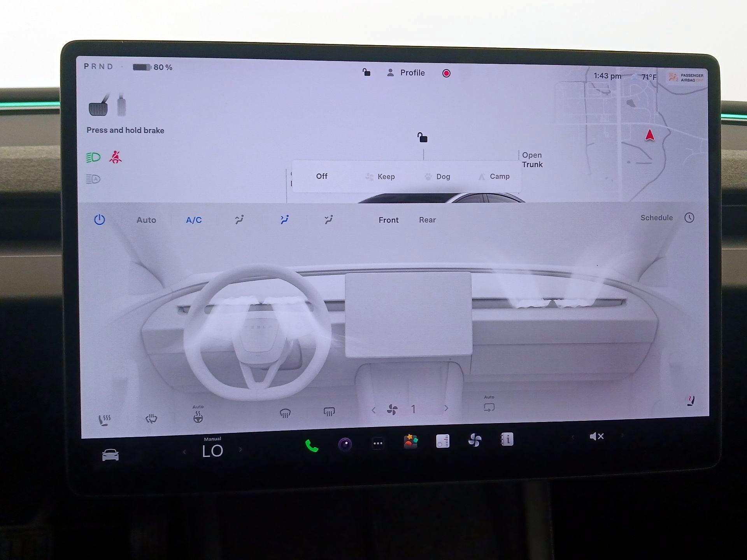
Task: Switch to the Rear climate tab
Action: point(427,220)
